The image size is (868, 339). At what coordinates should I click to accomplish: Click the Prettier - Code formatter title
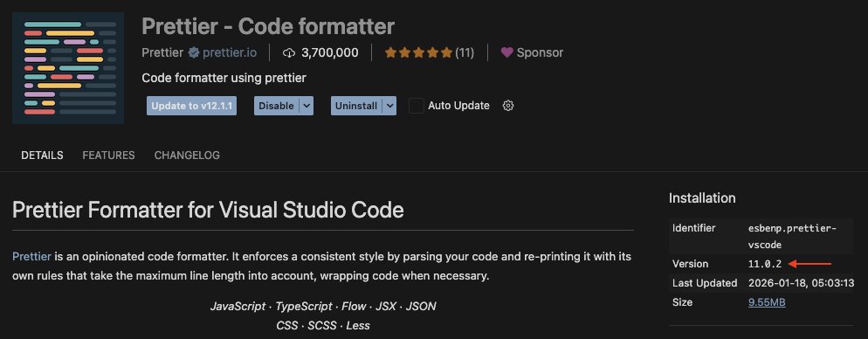268,26
